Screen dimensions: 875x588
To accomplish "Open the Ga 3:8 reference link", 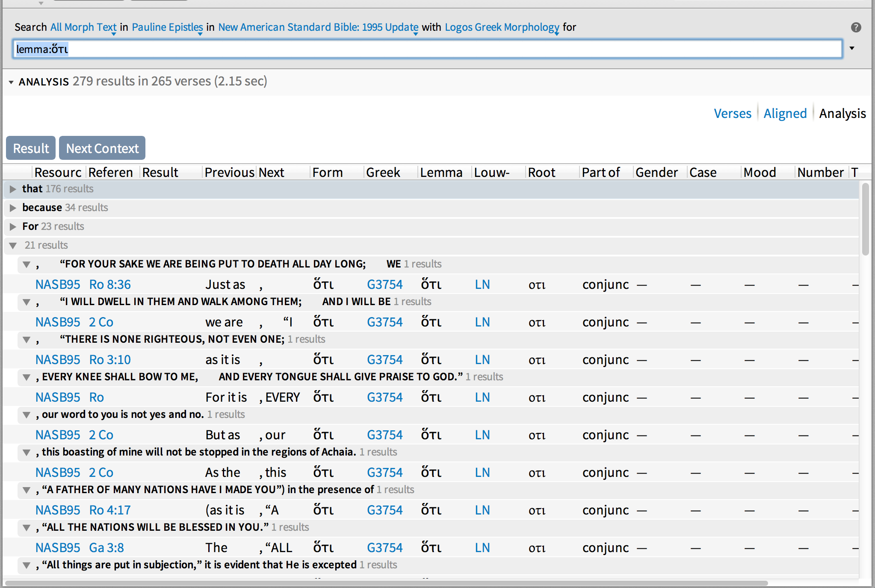I will point(106,548).
